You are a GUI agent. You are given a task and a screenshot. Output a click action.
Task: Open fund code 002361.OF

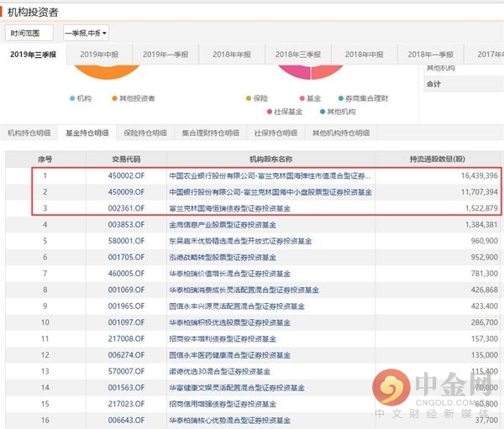pos(126,208)
